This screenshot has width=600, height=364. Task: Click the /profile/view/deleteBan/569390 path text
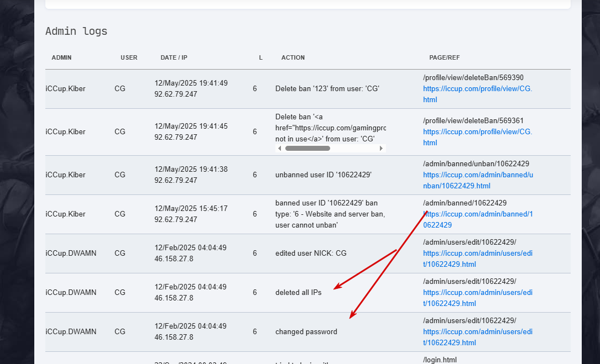coord(473,78)
